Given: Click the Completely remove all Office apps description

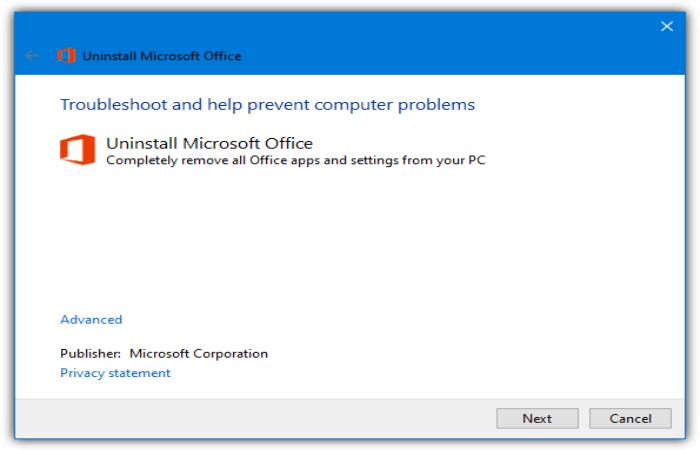Looking at the screenshot, I should pyautogui.click(x=296, y=160).
